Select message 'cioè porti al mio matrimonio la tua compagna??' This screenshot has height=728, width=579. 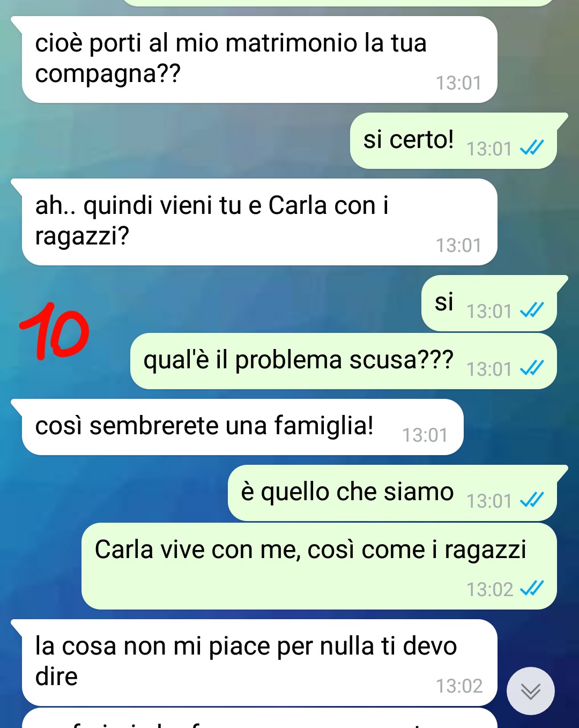259,60
